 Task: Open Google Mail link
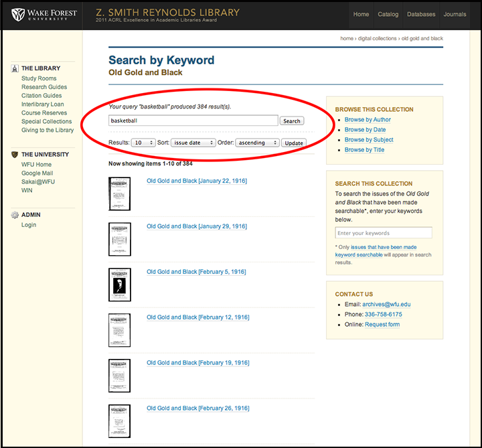click(37, 173)
